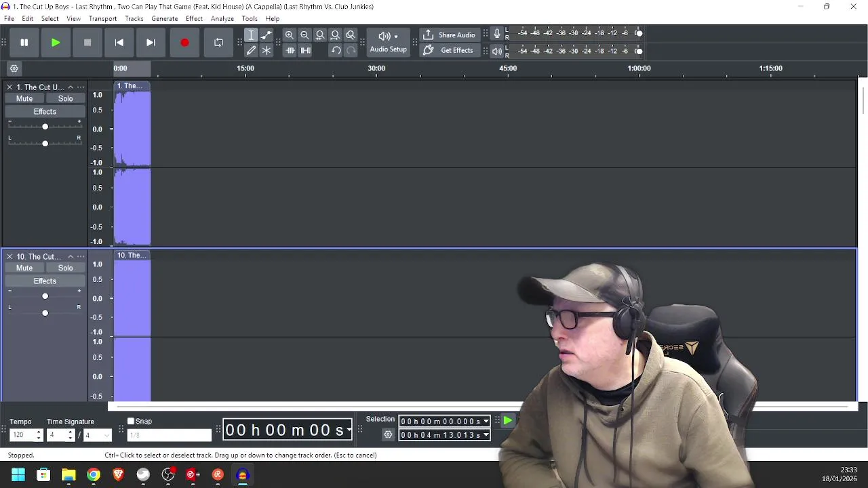This screenshot has height=488, width=868.
Task: Click Windows Start button on taskbar
Action: (x=18, y=474)
